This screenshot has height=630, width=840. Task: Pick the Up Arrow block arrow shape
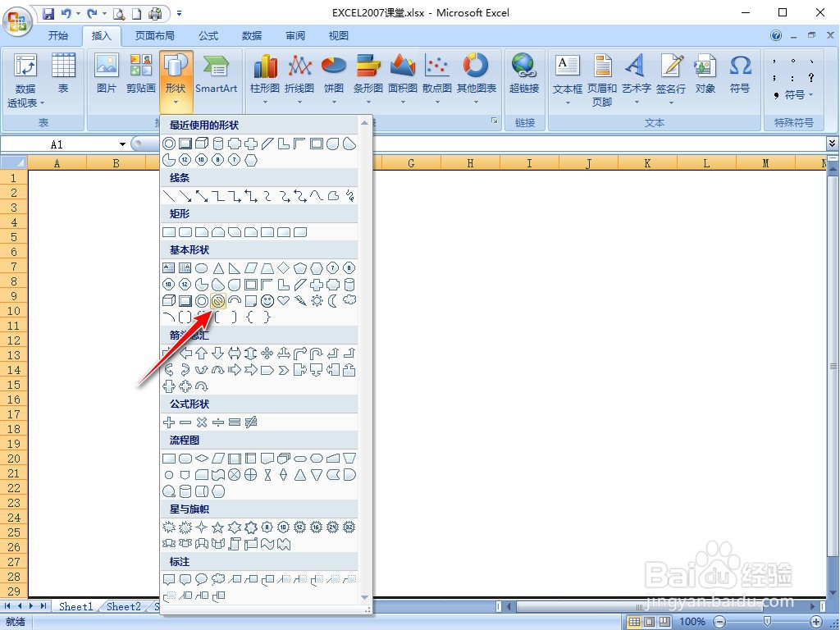click(202, 353)
